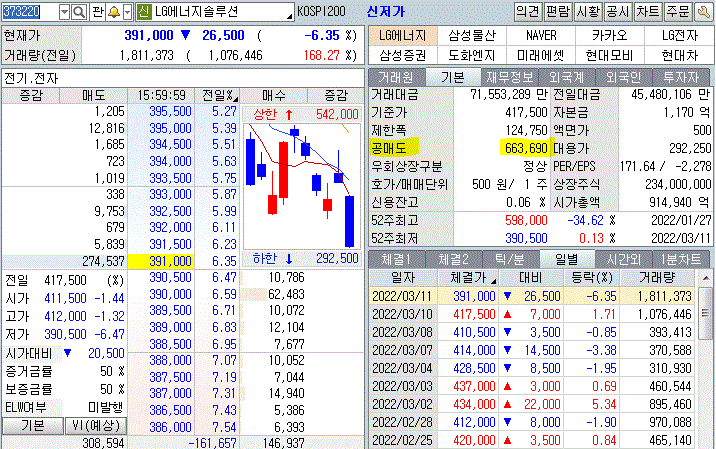Switch to the 1분차트 tab
The width and height of the screenshot is (716, 449).
(x=681, y=259)
